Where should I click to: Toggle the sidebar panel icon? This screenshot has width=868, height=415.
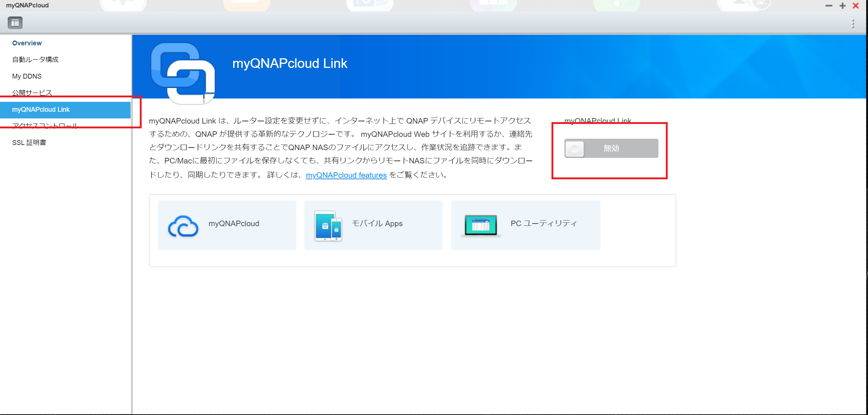[15, 23]
